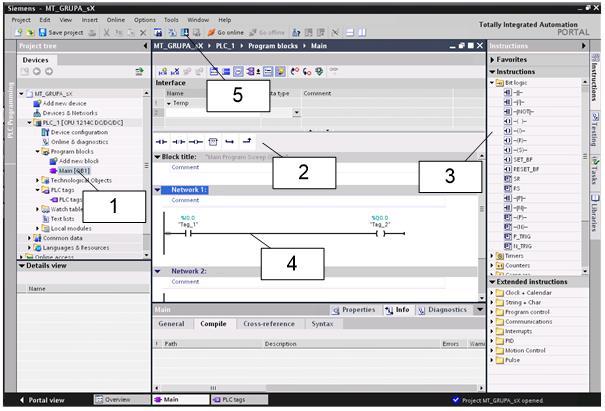Click the Insert network icon in editor toolbar
This screenshot has height=411, width=605.
coord(163,71)
